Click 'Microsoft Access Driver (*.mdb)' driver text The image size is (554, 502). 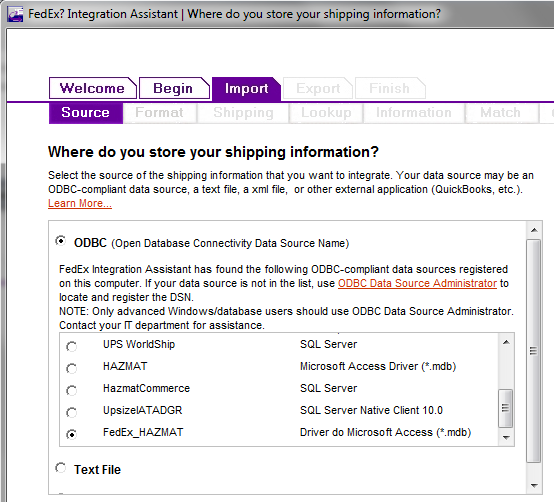pyautogui.click(x=378, y=366)
